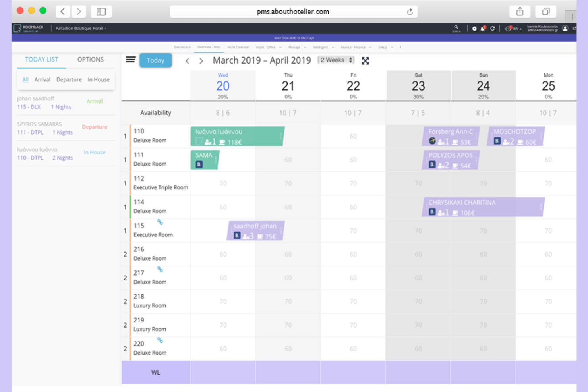The width and height of the screenshot is (588, 392).
Task: Click the browser address bar showing pms.abouthotelier.com
Action: (x=294, y=12)
